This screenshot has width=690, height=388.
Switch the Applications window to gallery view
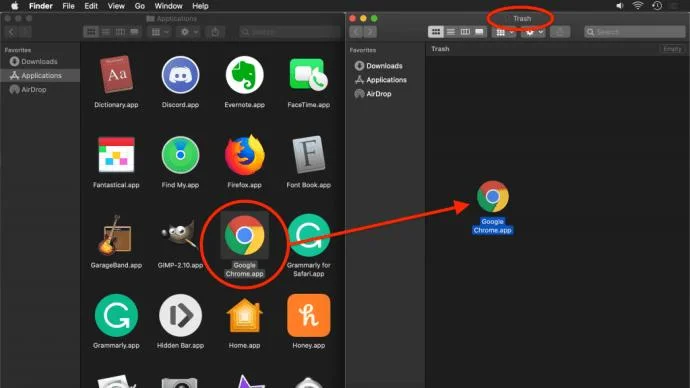pyautogui.click(x=134, y=32)
